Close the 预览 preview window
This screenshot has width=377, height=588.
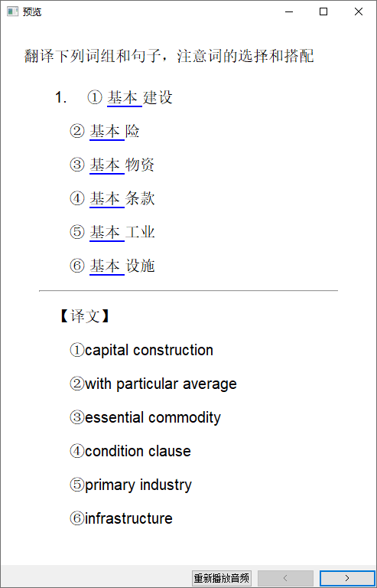pyautogui.click(x=359, y=11)
